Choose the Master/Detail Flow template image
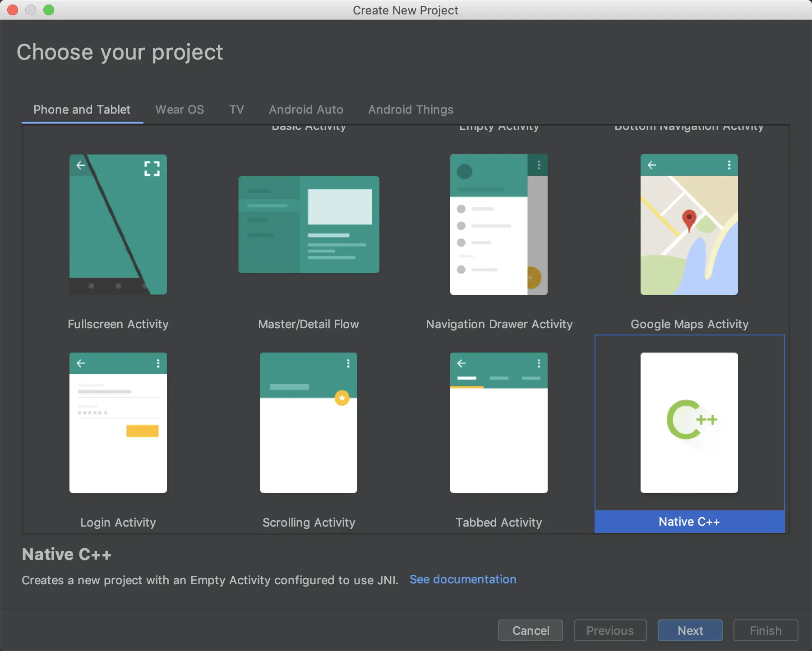This screenshot has height=651, width=812. [x=309, y=225]
